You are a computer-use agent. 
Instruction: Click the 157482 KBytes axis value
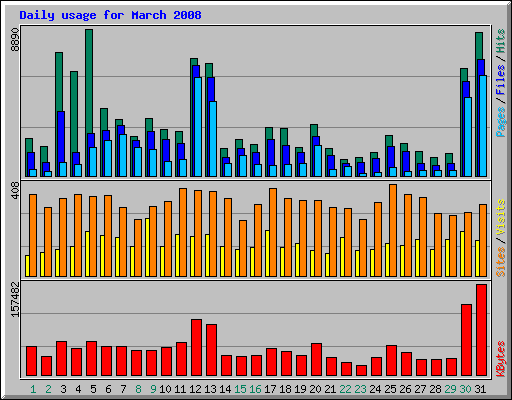point(15,299)
